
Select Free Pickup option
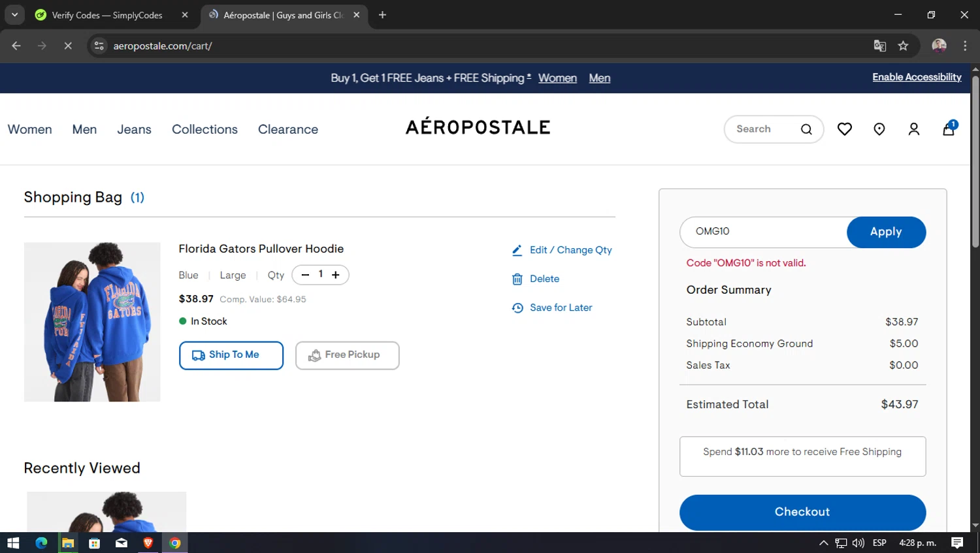[x=347, y=355]
